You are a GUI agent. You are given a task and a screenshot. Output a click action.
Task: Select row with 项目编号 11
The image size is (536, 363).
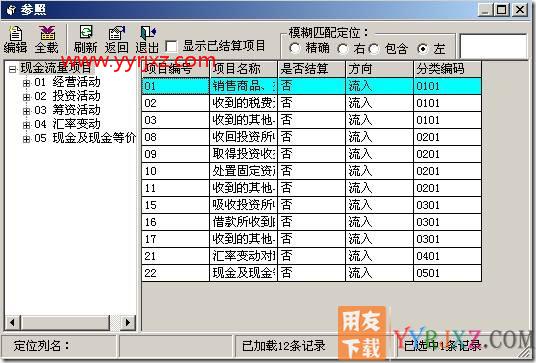point(311,188)
